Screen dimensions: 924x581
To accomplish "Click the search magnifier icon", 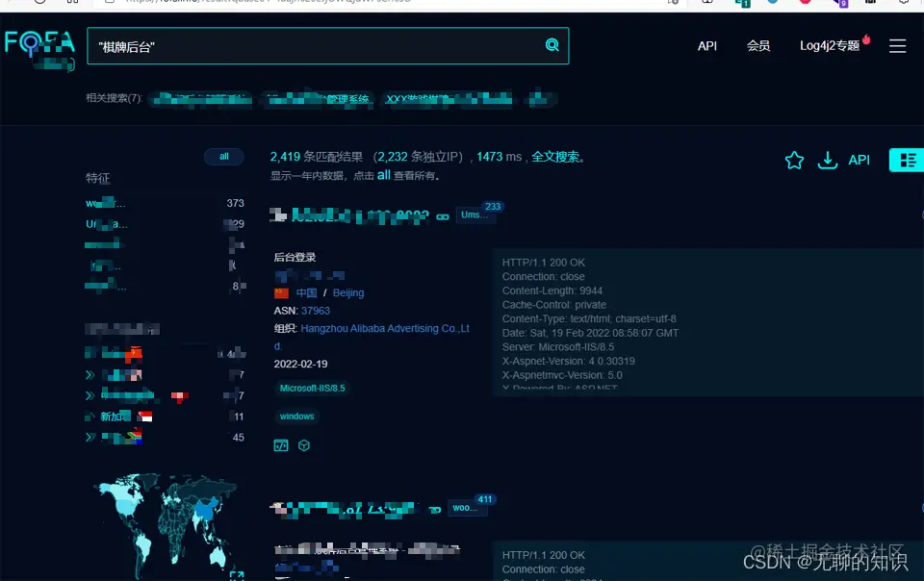I will 552,45.
